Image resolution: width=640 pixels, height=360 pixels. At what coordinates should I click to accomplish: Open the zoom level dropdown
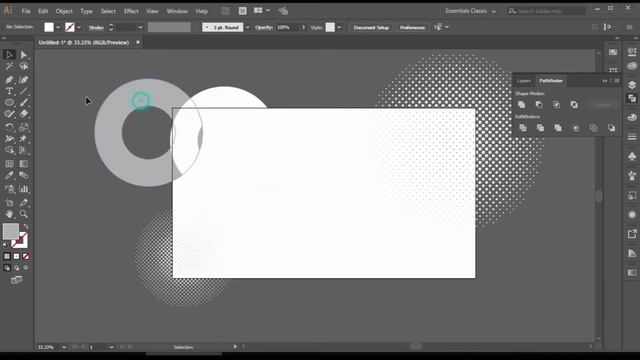click(x=64, y=347)
